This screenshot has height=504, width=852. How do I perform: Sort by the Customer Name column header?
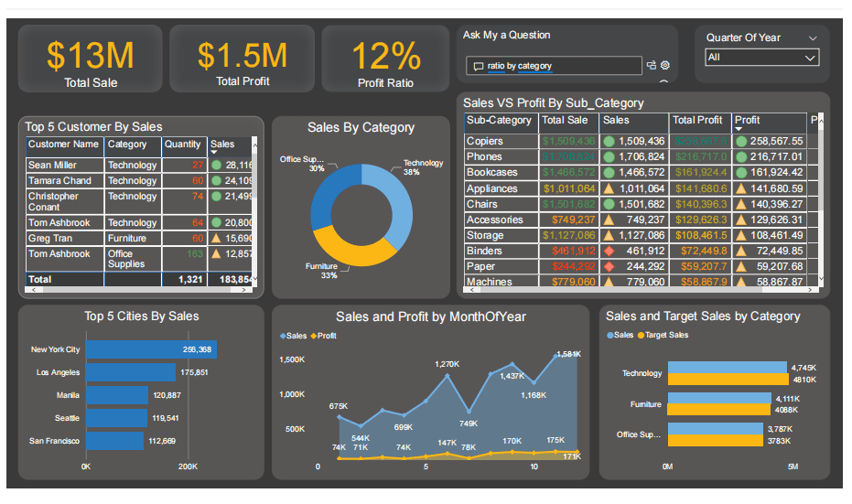pyautogui.click(x=63, y=144)
